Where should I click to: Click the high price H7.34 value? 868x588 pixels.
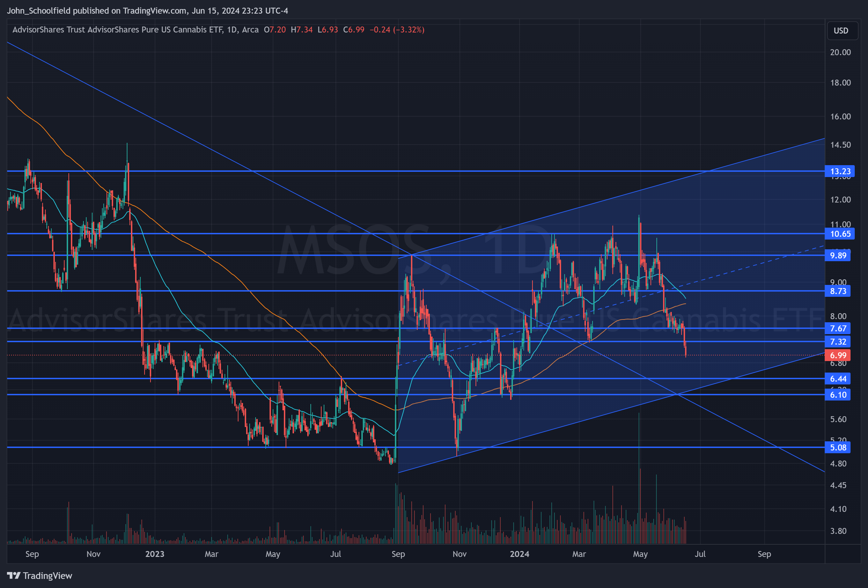pos(301,30)
